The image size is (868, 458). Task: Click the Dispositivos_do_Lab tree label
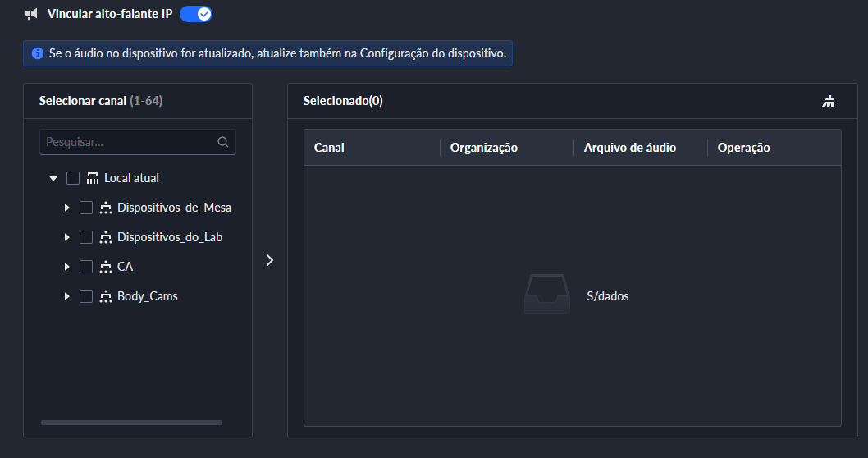pyautogui.click(x=170, y=237)
